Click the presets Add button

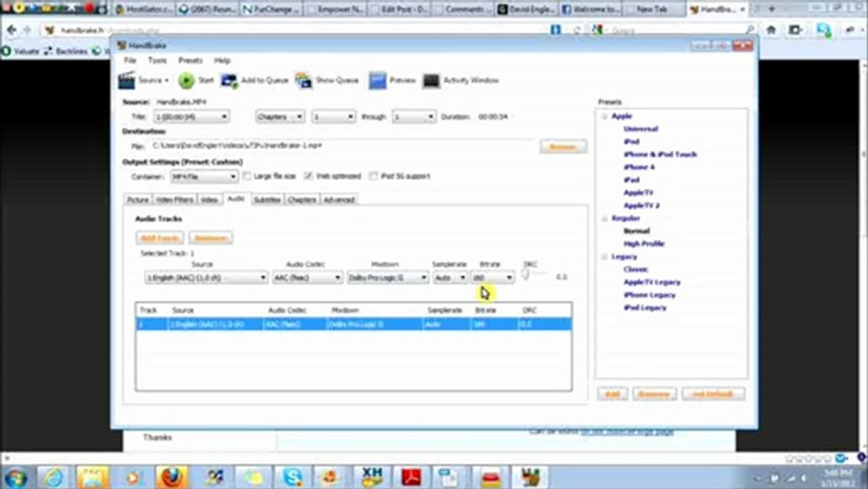612,394
